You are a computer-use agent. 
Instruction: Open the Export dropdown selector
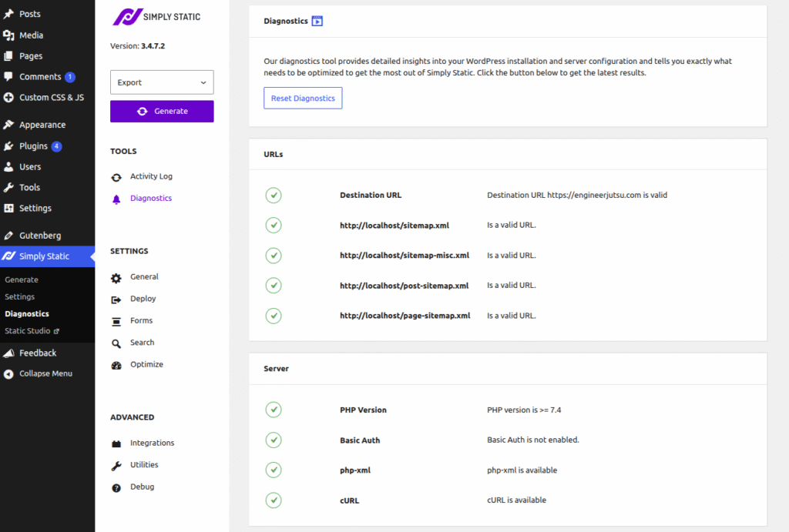162,82
